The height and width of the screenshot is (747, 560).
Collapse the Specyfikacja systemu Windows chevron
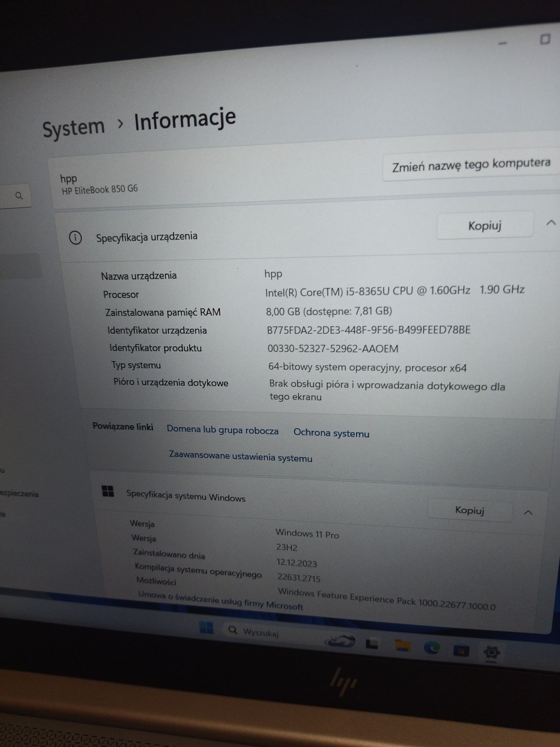(528, 512)
